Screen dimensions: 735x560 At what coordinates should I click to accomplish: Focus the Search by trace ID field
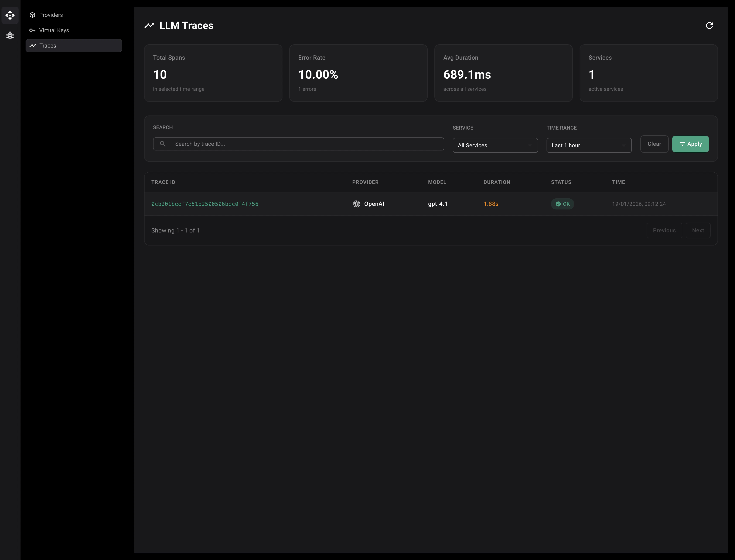298,144
